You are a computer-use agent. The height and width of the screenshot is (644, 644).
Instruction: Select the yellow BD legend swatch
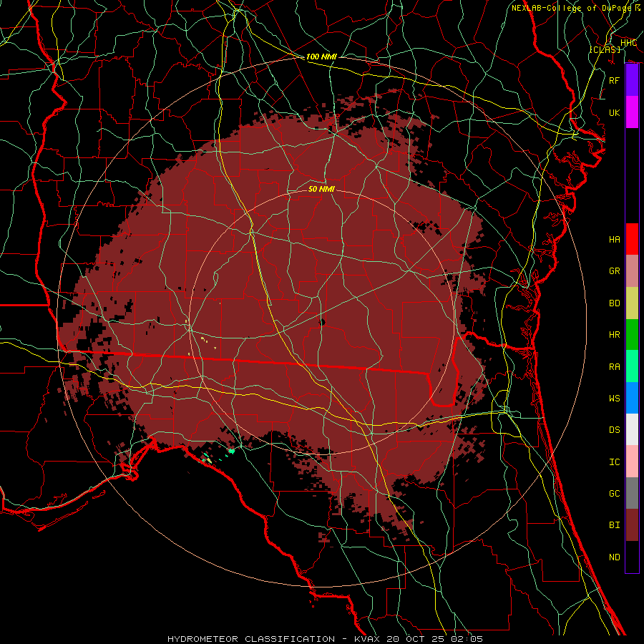click(632, 303)
